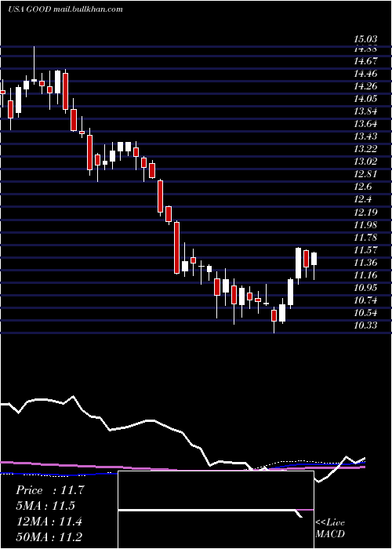Select the 11.57 price axis label
The image size is (392, 549).
tap(365, 250)
